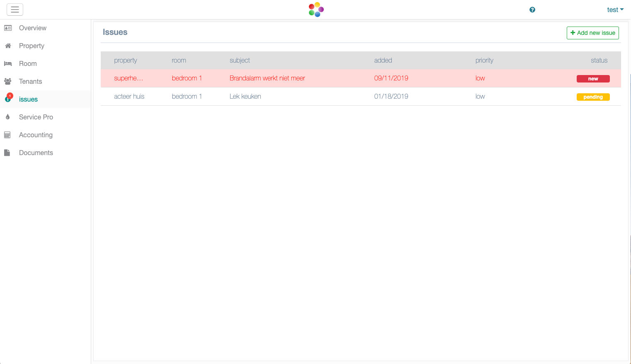Click the colorful dots app logo
The image size is (631, 364).
pos(316,10)
